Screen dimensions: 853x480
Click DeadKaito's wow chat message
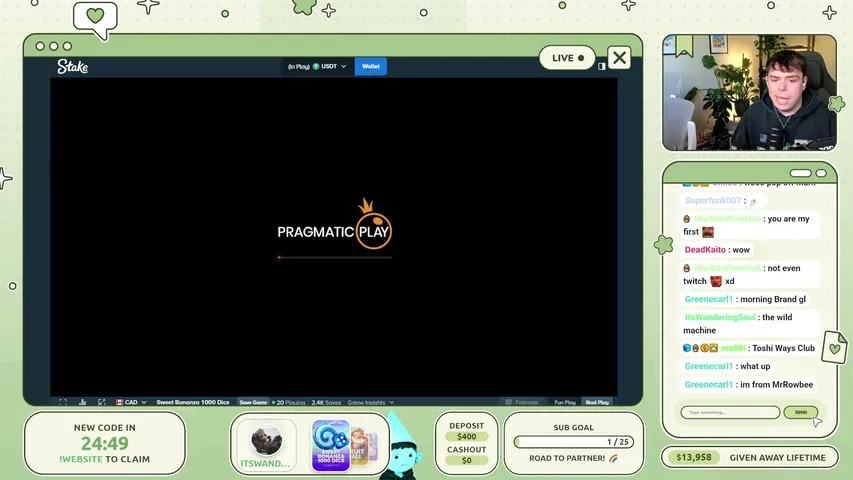(x=717, y=250)
